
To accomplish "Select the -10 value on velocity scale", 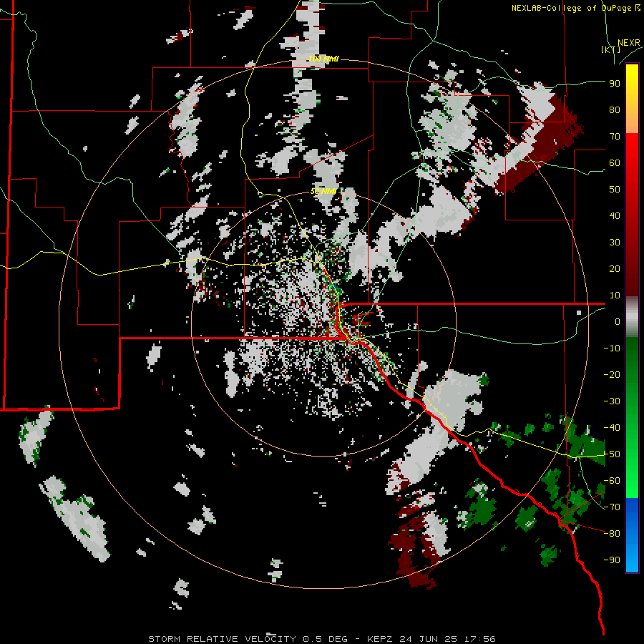I will click(612, 348).
